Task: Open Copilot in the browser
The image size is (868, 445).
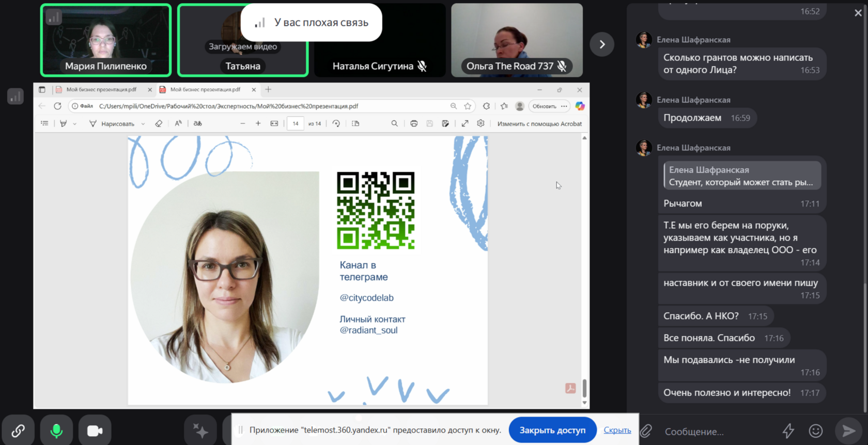Action: click(580, 106)
